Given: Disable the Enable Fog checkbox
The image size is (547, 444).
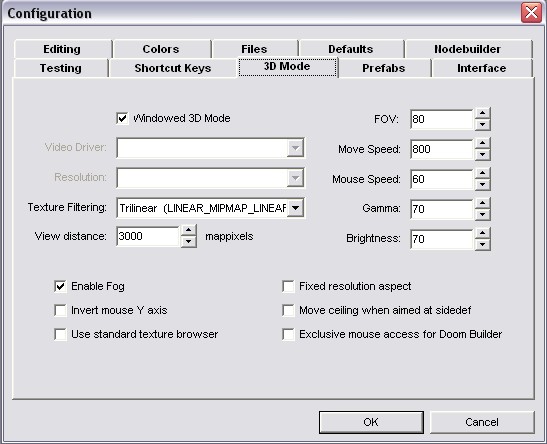Looking at the screenshot, I should pos(60,286).
